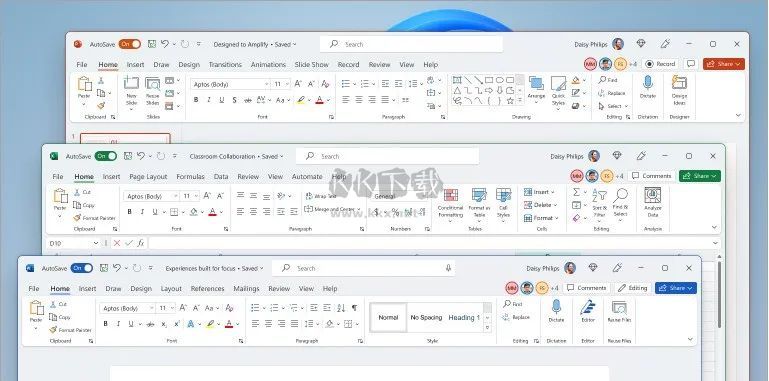Select Heading 1 style in Word
The width and height of the screenshot is (769, 381).
click(x=464, y=317)
